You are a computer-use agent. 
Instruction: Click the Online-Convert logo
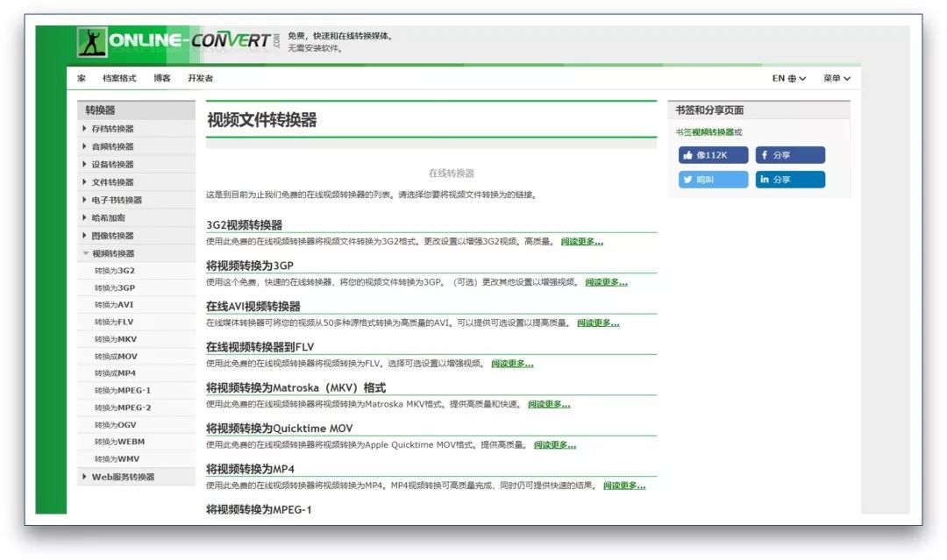[175, 39]
